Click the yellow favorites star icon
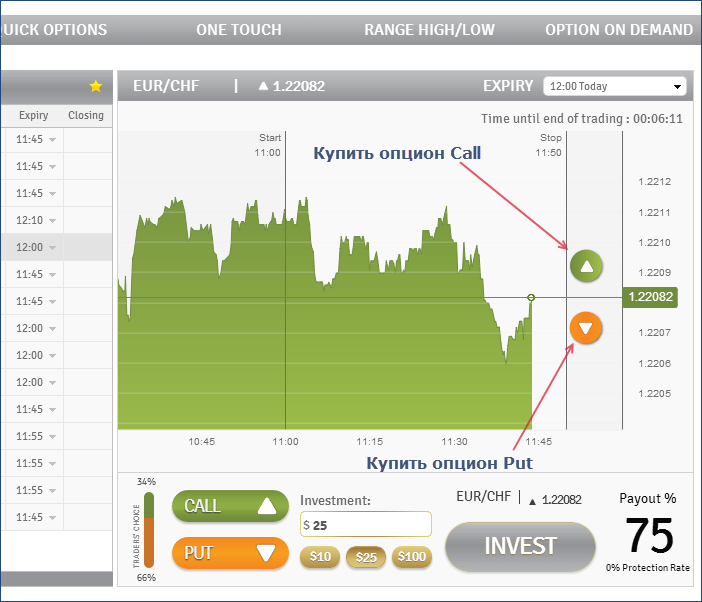 (96, 87)
